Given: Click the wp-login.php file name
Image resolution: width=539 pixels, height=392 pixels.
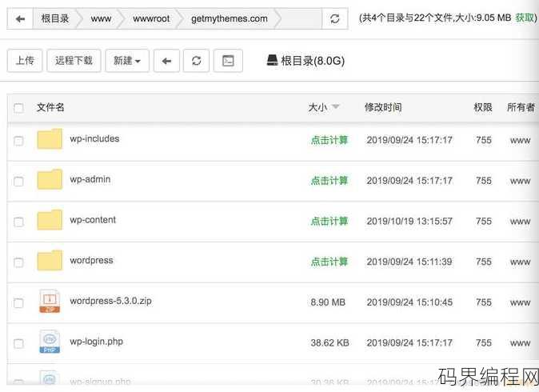Looking at the screenshot, I should [96, 342].
